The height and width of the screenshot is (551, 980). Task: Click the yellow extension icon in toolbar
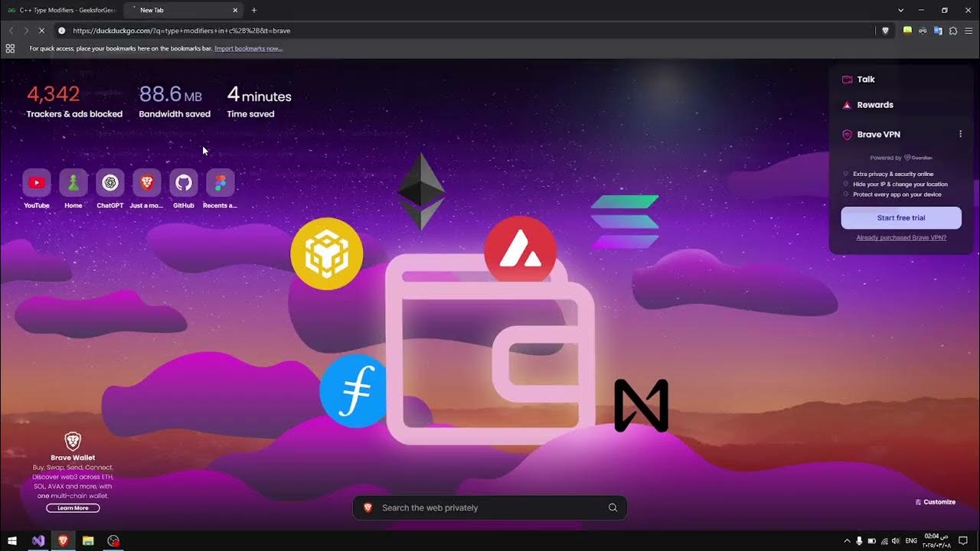(907, 31)
